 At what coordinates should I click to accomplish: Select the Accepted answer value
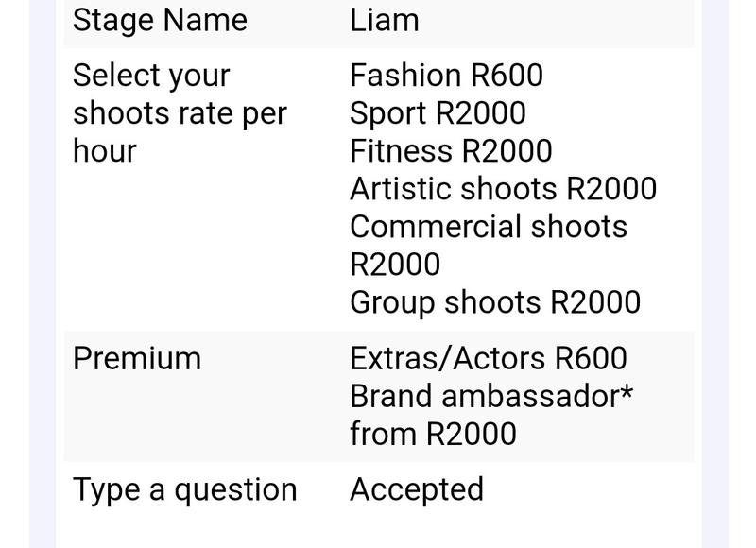tap(417, 490)
